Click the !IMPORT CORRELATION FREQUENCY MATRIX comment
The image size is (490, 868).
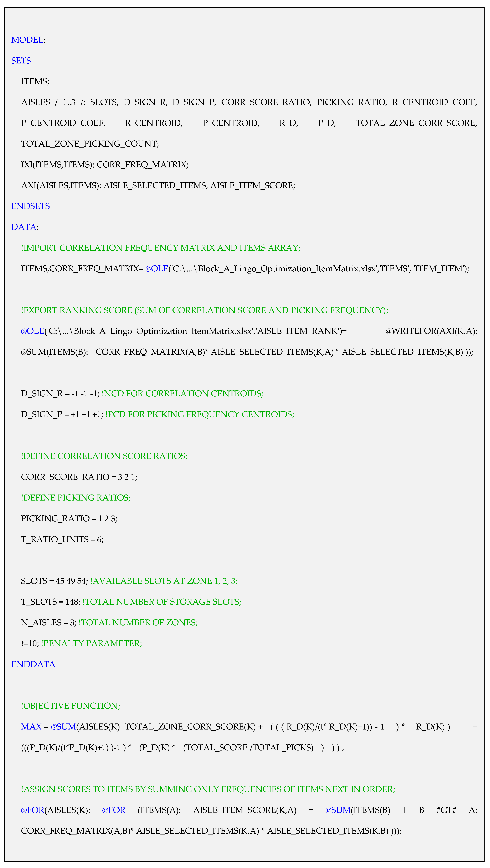[x=161, y=248]
